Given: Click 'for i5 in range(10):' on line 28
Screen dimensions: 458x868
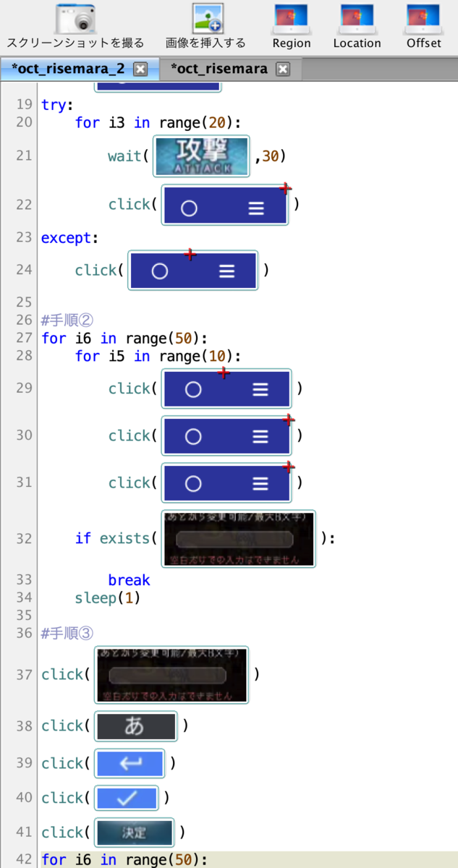Looking at the screenshot, I should tap(158, 356).
